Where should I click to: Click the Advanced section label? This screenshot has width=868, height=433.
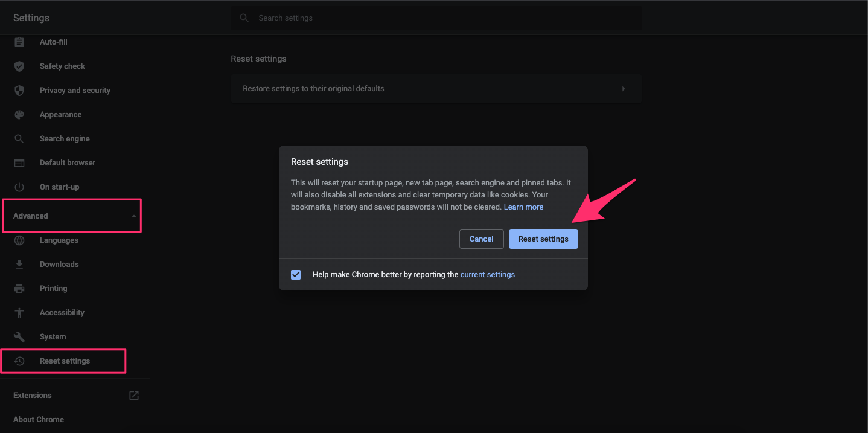point(31,216)
